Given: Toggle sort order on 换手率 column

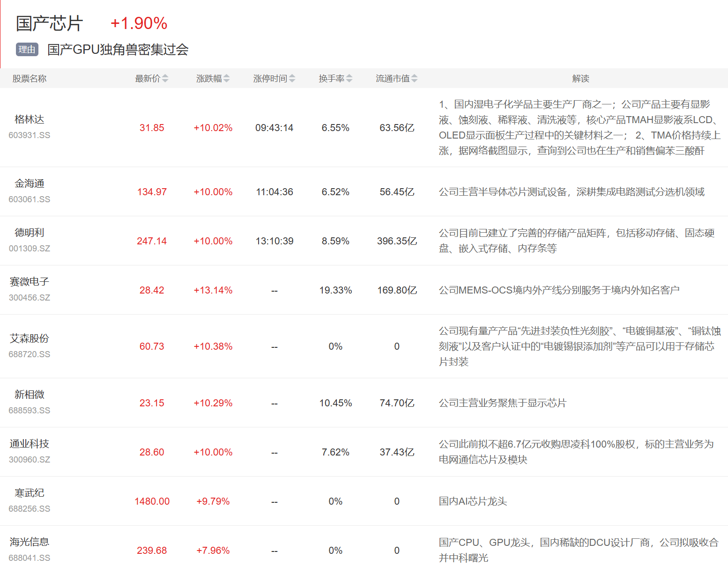Looking at the screenshot, I should point(349,79).
